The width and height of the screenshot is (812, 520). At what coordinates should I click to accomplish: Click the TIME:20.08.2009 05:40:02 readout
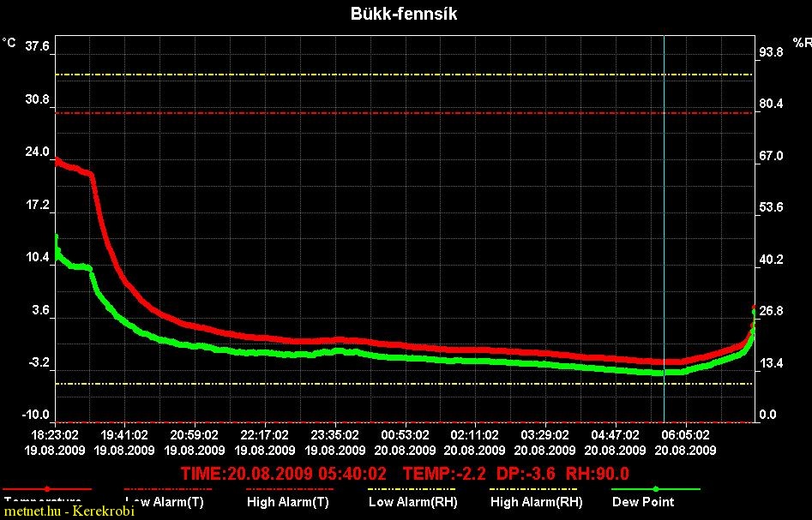click(284, 473)
